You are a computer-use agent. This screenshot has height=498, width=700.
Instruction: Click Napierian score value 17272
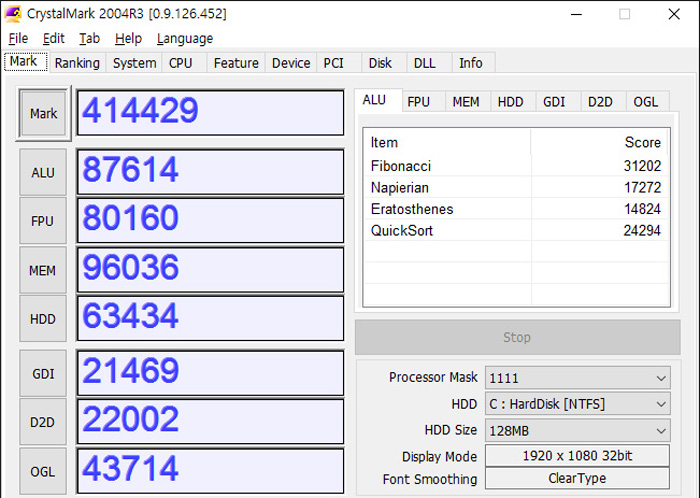point(642,187)
